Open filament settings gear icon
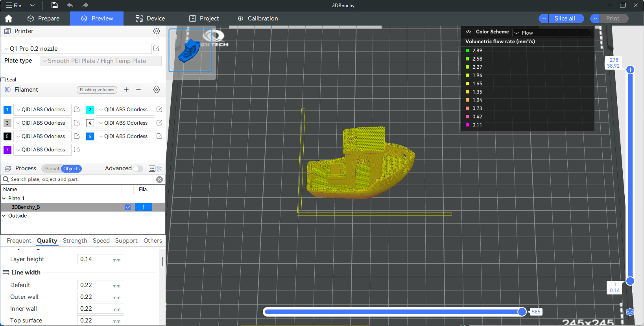 tap(157, 90)
